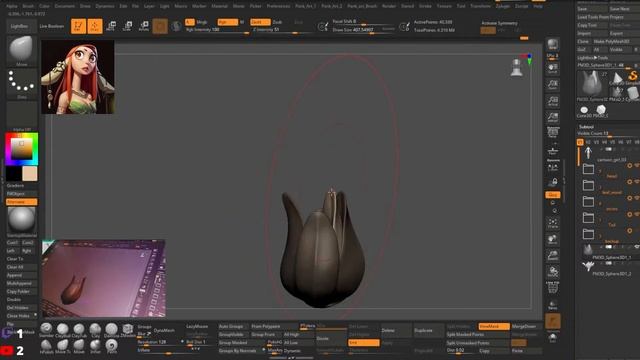The image size is (640, 360).
Task: Toggle the ViewMask button
Action: click(x=494, y=327)
